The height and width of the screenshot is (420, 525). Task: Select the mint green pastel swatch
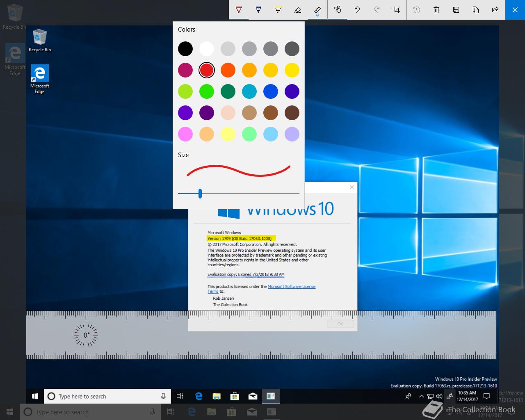(249, 134)
